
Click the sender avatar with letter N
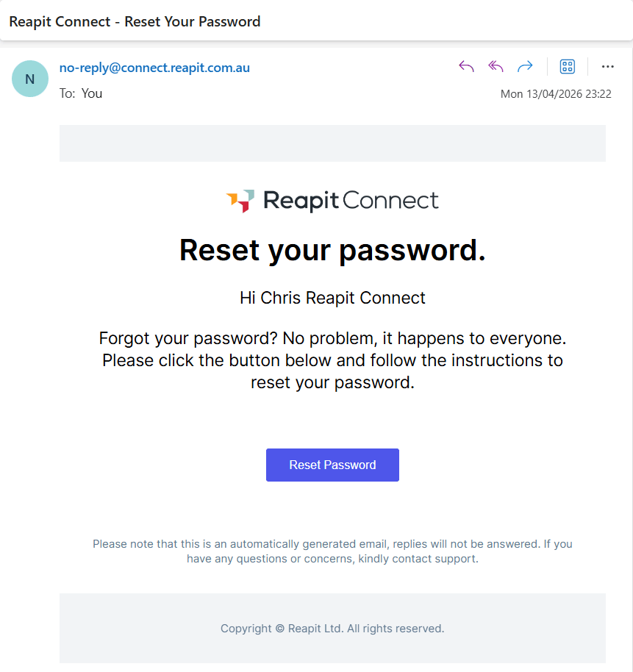(x=30, y=79)
